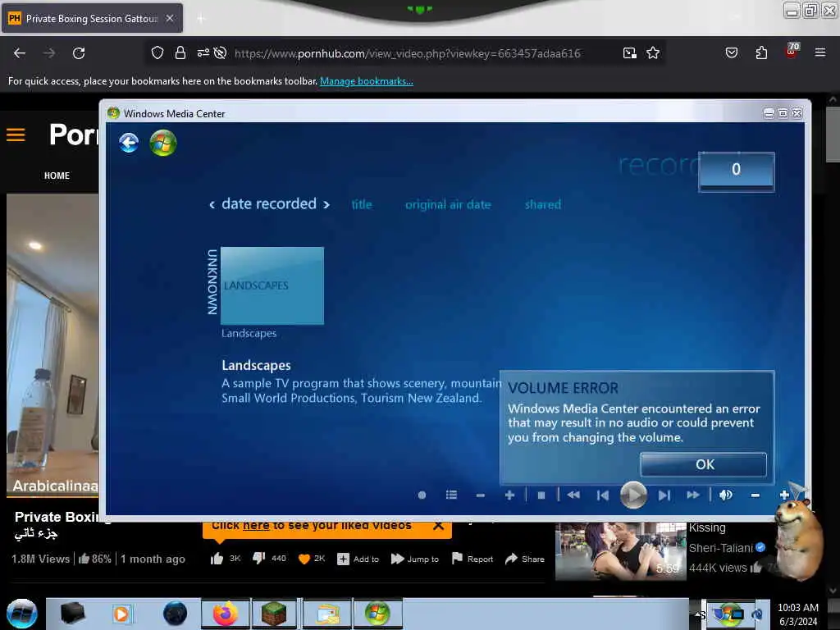The height and width of the screenshot is (630, 840).
Task: Open Firefox extensions puzzle icon
Action: (761, 52)
